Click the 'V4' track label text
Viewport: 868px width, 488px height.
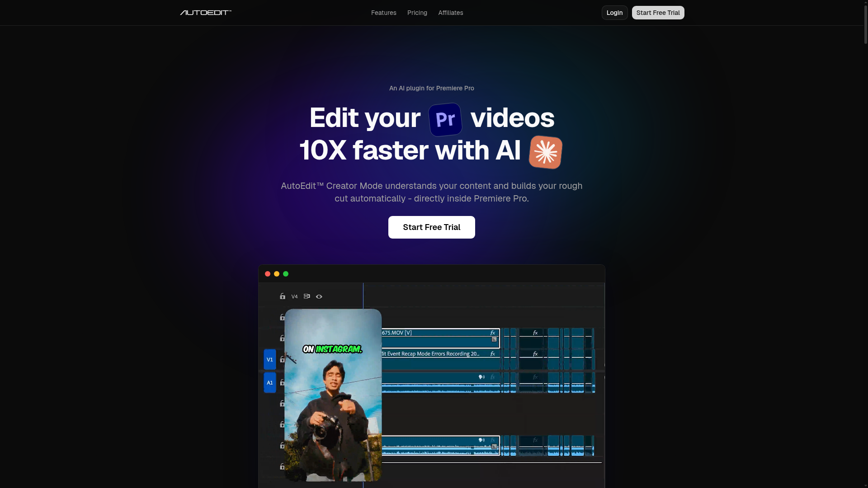pos(294,297)
